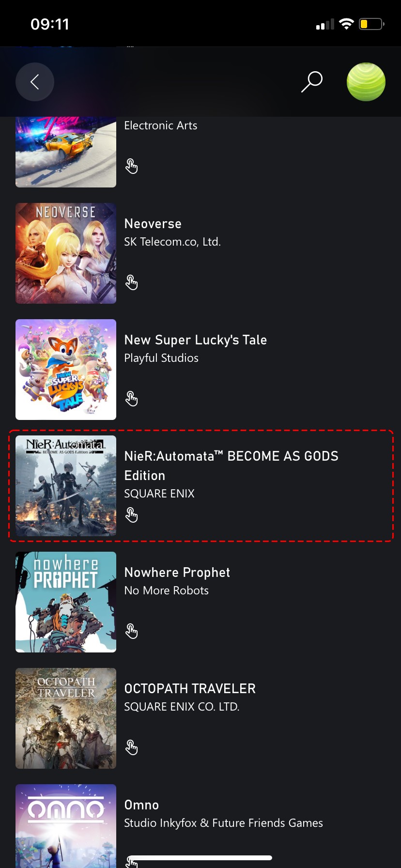Open the Nowhere Prophet cover art
The height and width of the screenshot is (868, 401).
[66, 602]
